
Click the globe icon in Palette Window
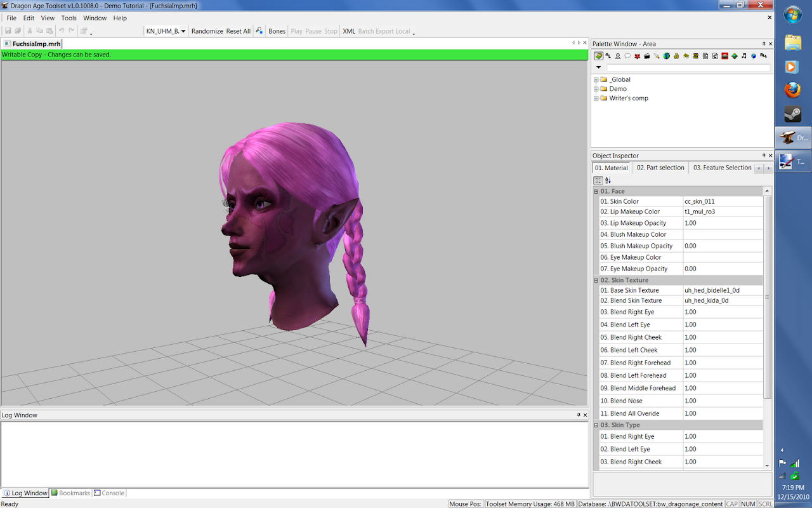point(666,56)
